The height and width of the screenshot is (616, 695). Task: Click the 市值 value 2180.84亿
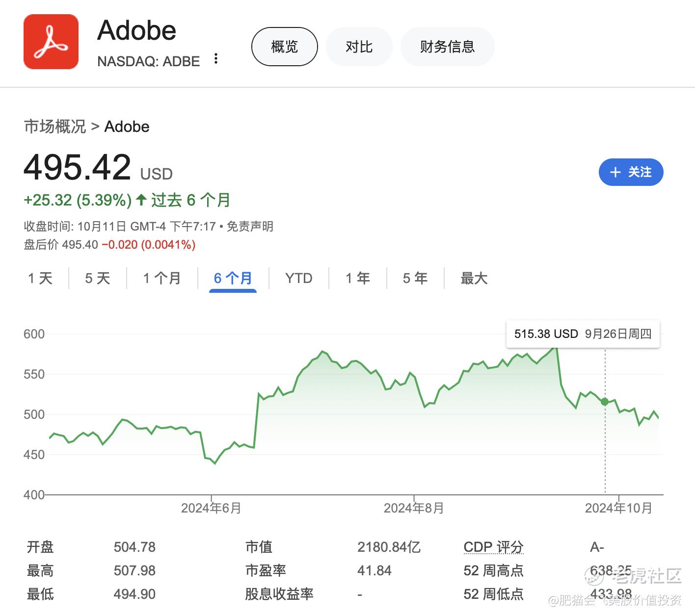click(x=389, y=547)
